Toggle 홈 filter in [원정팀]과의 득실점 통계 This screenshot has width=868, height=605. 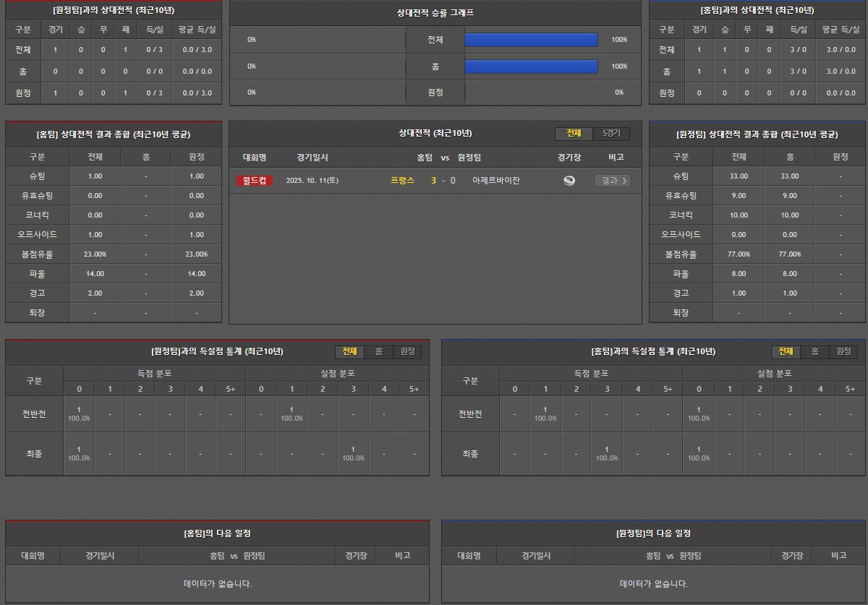pyautogui.click(x=378, y=351)
